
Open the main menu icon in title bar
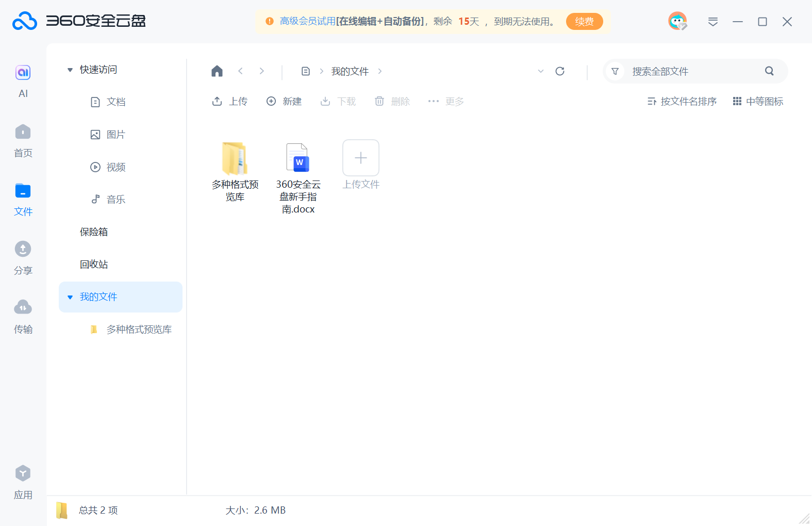[x=713, y=22]
